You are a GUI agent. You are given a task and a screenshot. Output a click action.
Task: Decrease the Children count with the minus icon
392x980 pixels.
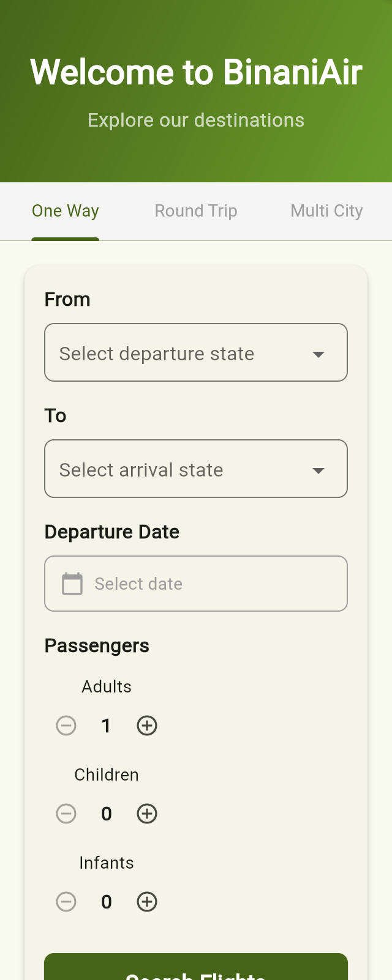[x=66, y=814]
